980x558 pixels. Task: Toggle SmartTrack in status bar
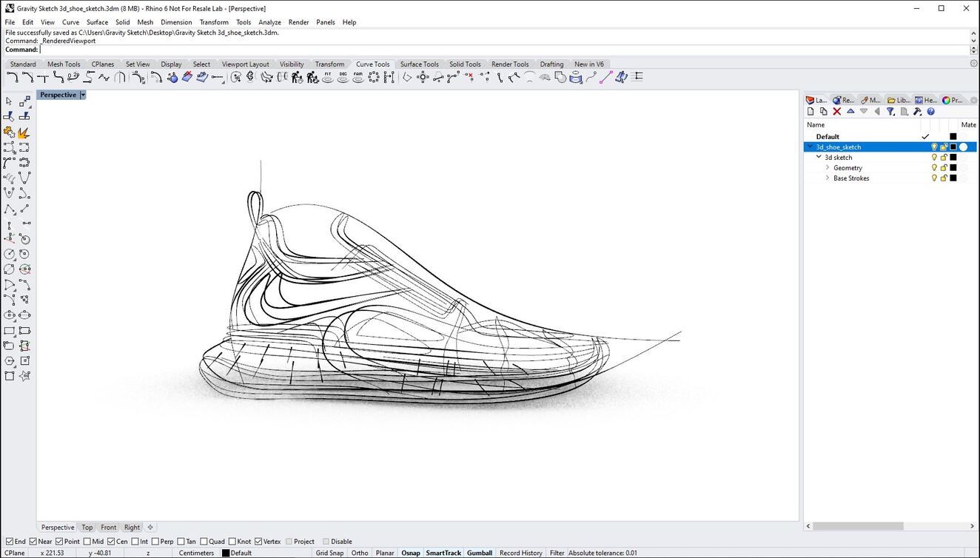(x=443, y=553)
